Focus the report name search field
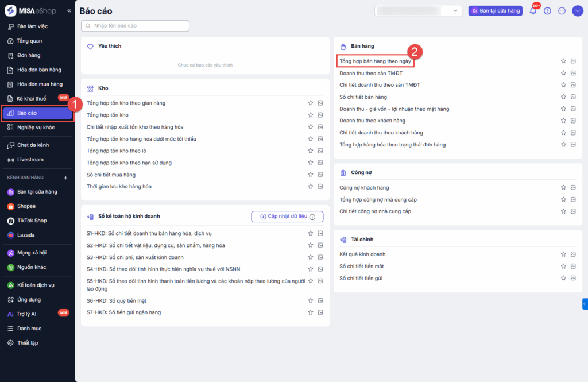Viewport: 588px width, 382px height. click(136, 26)
